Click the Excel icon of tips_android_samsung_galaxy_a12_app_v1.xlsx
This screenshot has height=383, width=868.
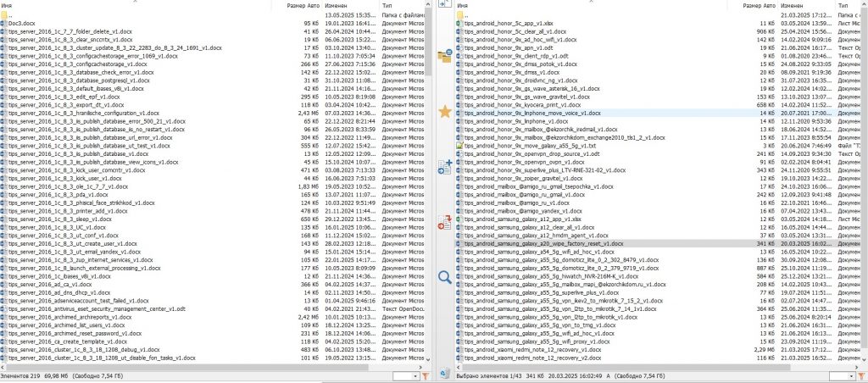(x=459, y=219)
